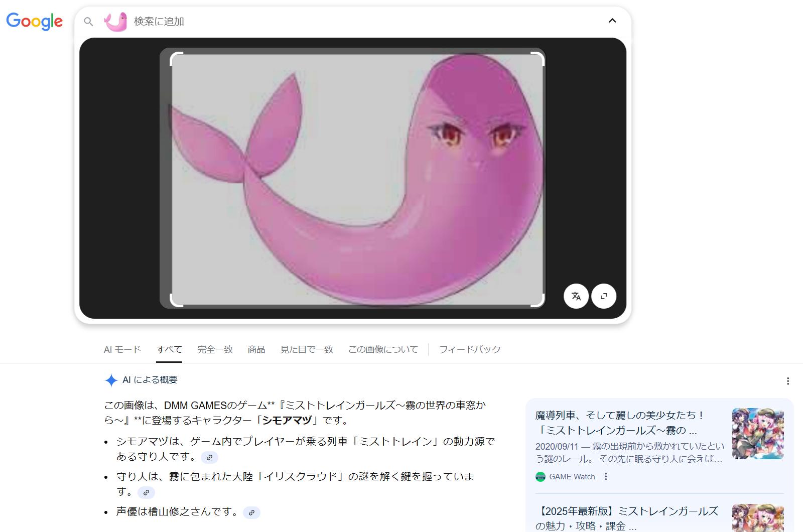Switch to 見た目で一致 tab
The width and height of the screenshot is (803, 532).
tap(307, 349)
